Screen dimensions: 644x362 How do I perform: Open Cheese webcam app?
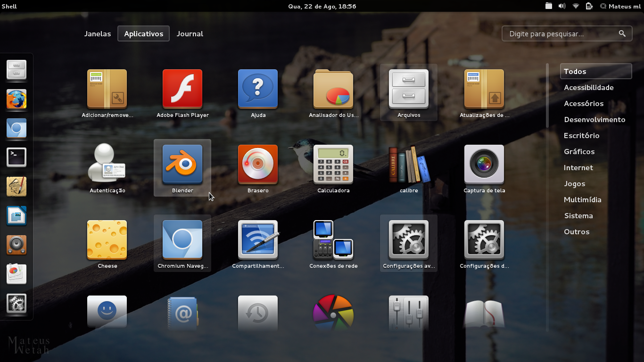107,244
